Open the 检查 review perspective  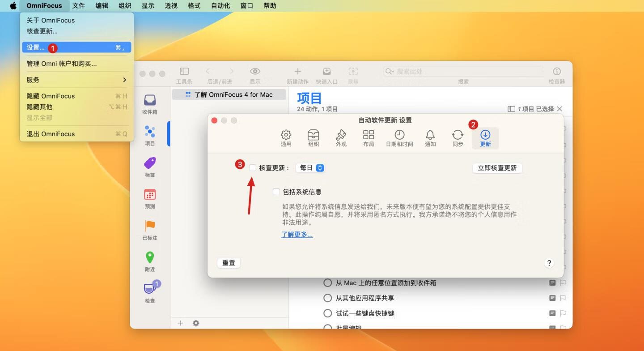point(150,292)
